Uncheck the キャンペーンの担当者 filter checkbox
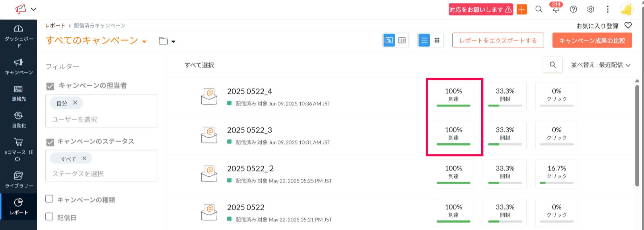 pos(50,86)
